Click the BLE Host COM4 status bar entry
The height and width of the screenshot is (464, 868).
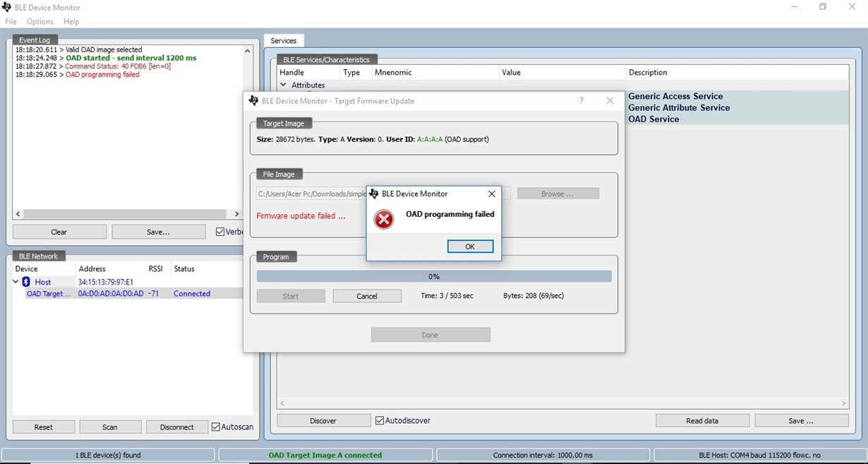click(759, 456)
